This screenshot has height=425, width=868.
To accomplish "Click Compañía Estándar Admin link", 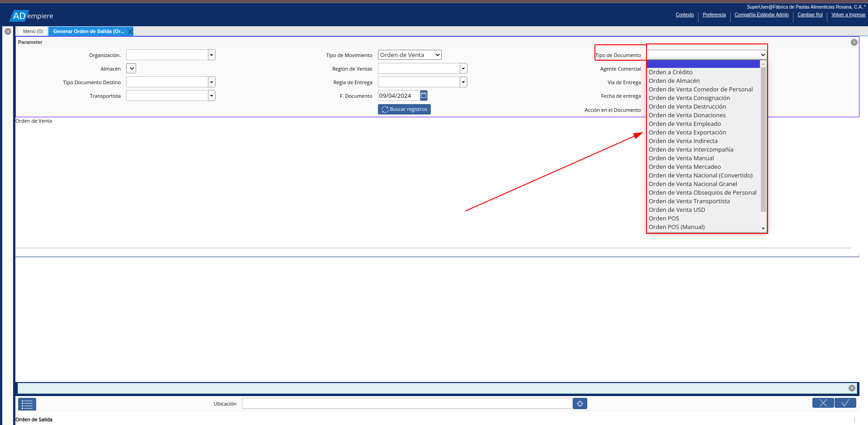I will 761,14.
